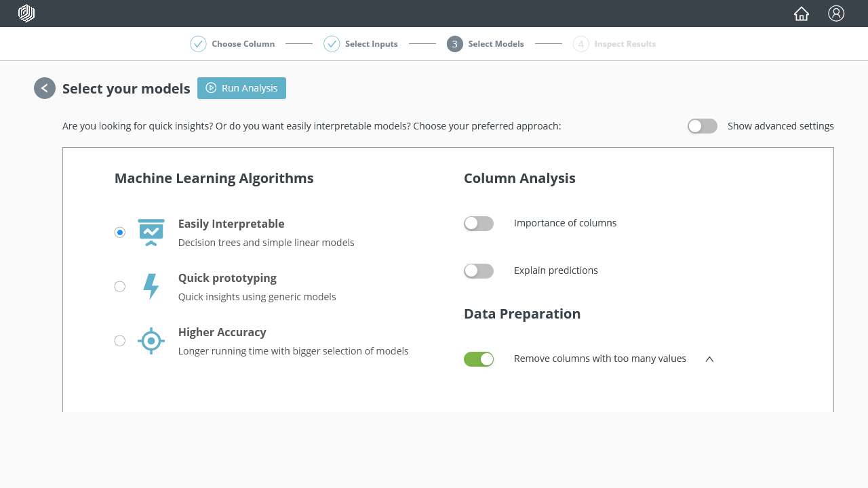The image size is (868, 488).
Task: Go to the Choose Column step
Action: click(243, 44)
